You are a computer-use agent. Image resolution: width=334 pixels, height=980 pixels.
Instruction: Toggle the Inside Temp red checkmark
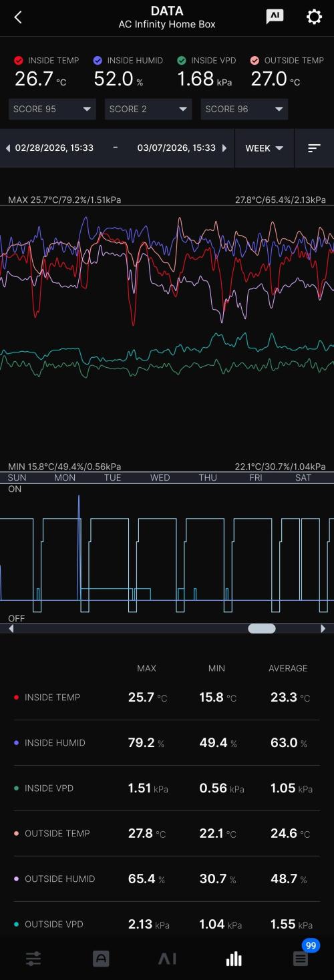19,60
